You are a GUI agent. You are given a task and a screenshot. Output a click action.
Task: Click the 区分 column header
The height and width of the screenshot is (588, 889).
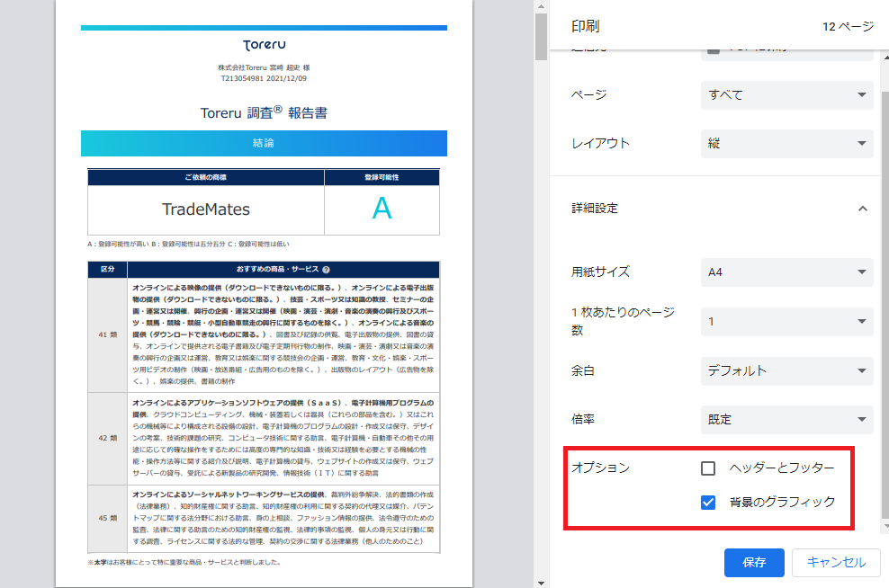pos(108,269)
